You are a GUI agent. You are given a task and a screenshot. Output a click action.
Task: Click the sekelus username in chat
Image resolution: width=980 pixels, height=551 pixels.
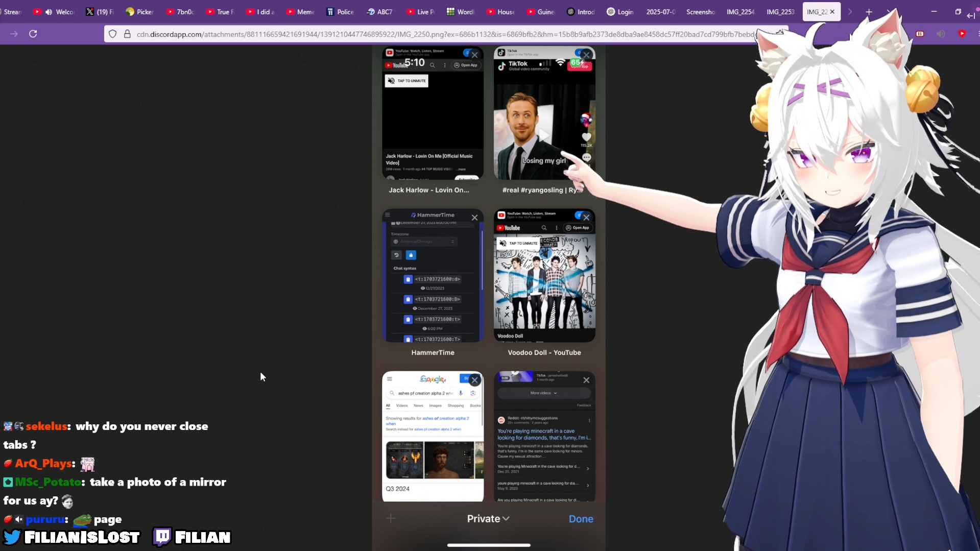(x=46, y=426)
